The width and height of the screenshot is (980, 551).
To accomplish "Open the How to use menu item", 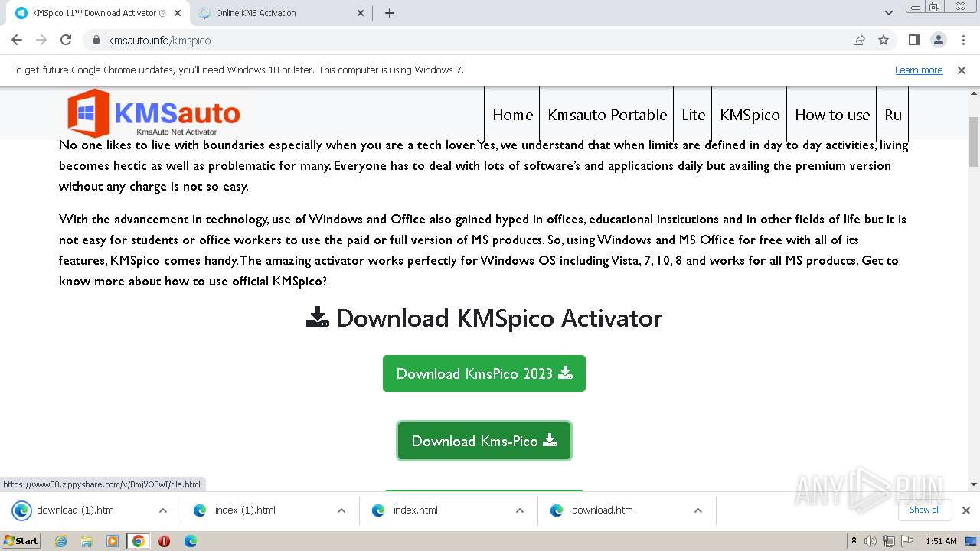I will [832, 115].
